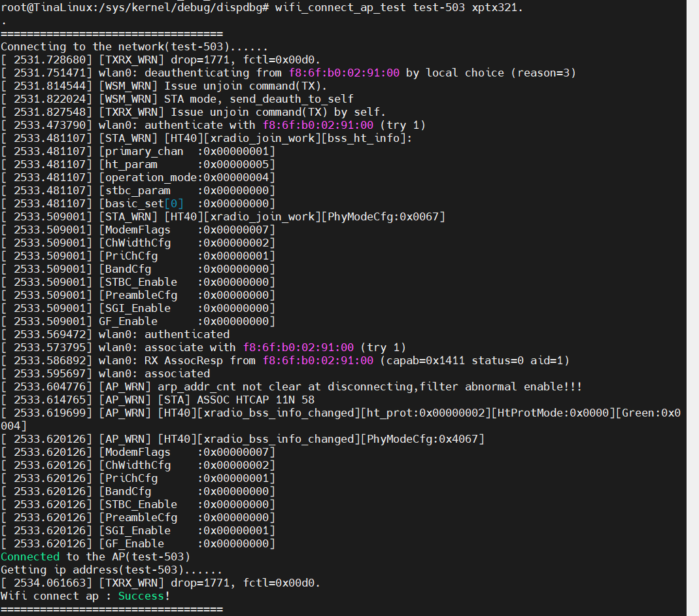Click the green Connected text
Screen dimensions: 699x616
click(x=30, y=556)
